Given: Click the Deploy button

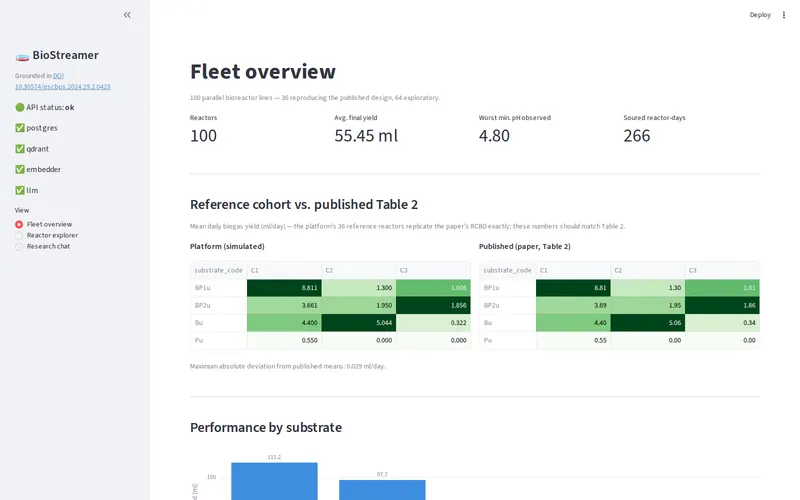Looking at the screenshot, I should tap(760, 15).
